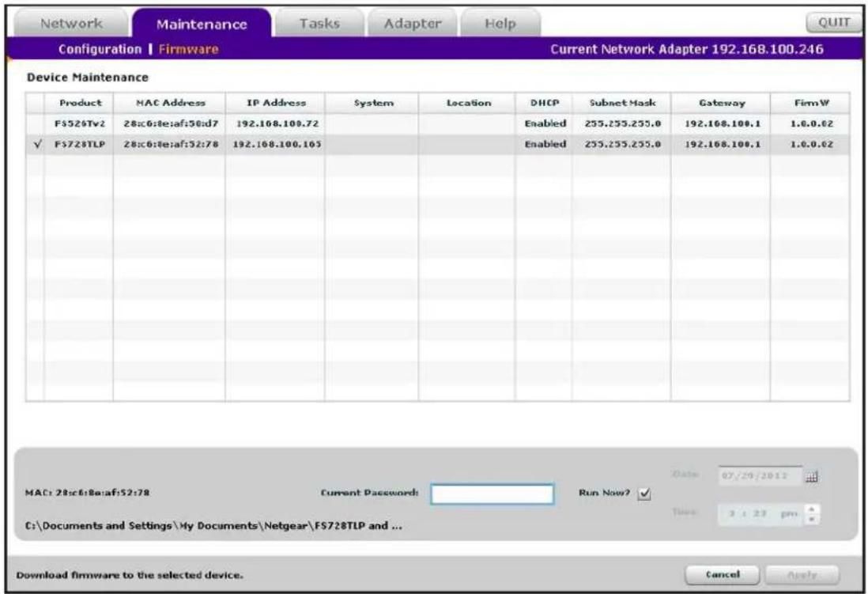
Task: Click firmware version cell of FS526Tv2 row
Action: [811, 123]
